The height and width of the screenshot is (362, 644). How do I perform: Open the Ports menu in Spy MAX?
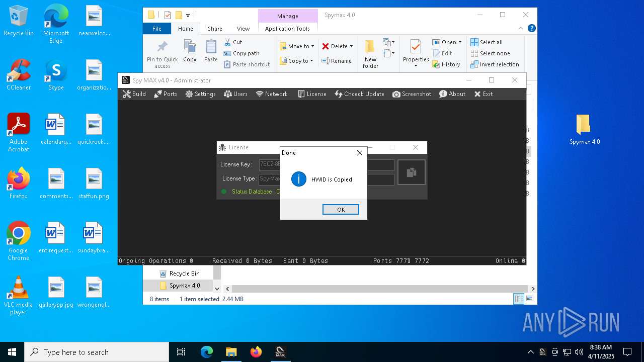[166, 94]
